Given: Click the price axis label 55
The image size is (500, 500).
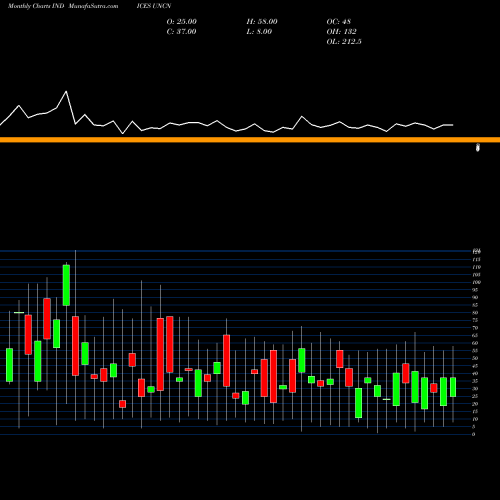Looking at the screenshot, I should pyautogui.click(x=475, y=351).
